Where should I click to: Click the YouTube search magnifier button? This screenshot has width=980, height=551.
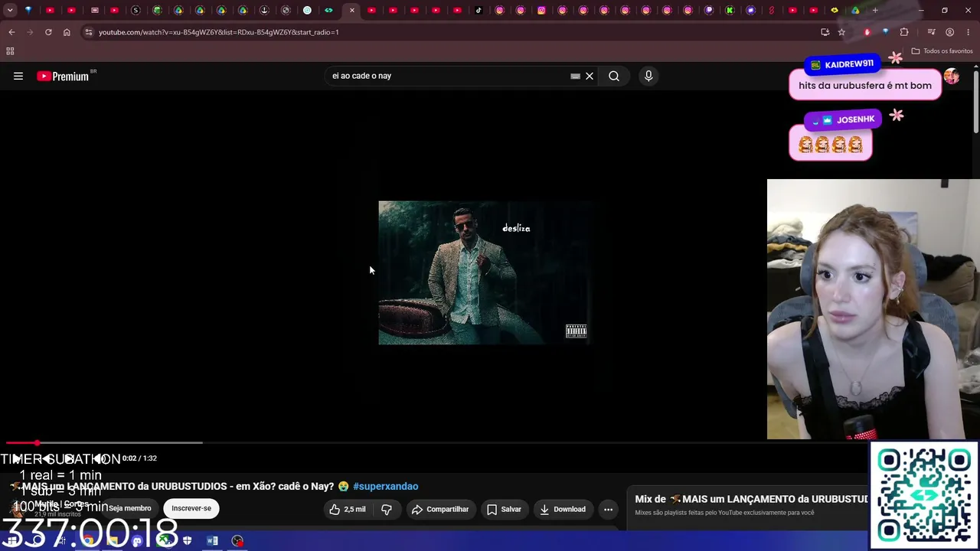[x=614, y=76]
